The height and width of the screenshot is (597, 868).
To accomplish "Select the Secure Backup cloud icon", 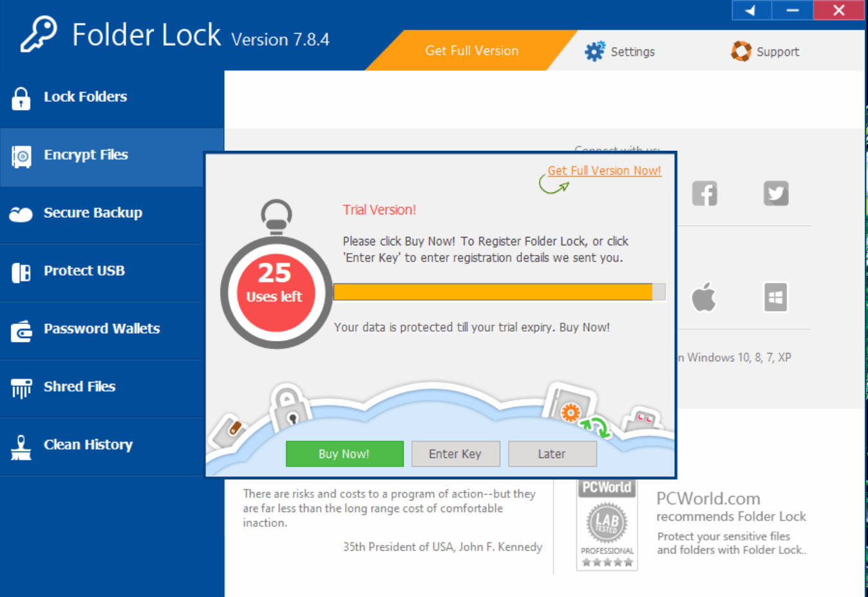I will (21, 214).
